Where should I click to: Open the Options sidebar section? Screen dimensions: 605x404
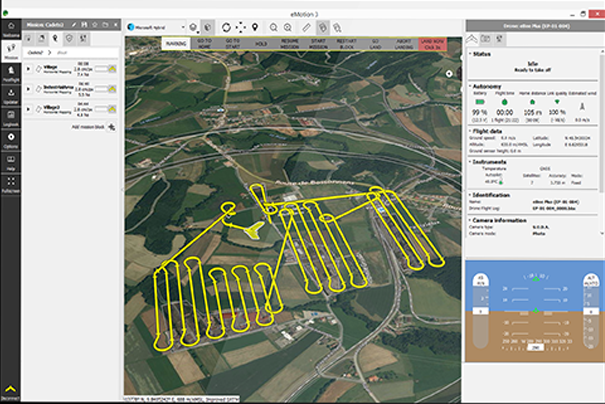(x=10, y=140)
